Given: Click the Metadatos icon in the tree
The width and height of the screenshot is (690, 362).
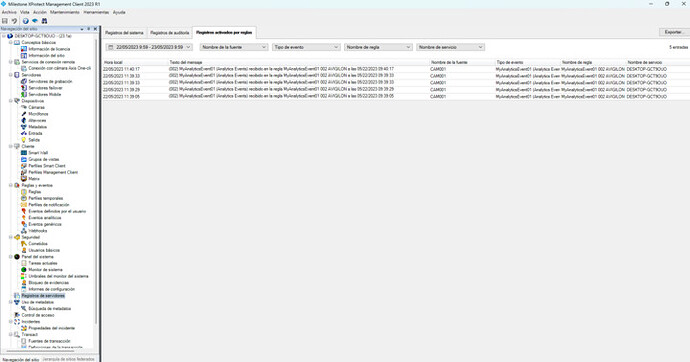Looking at the screenshot, I should 24,127.
